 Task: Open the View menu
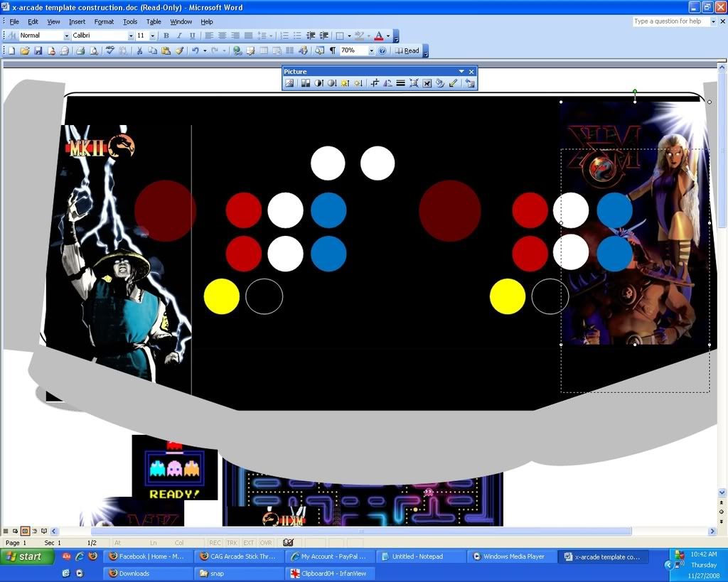pos(53,22)
